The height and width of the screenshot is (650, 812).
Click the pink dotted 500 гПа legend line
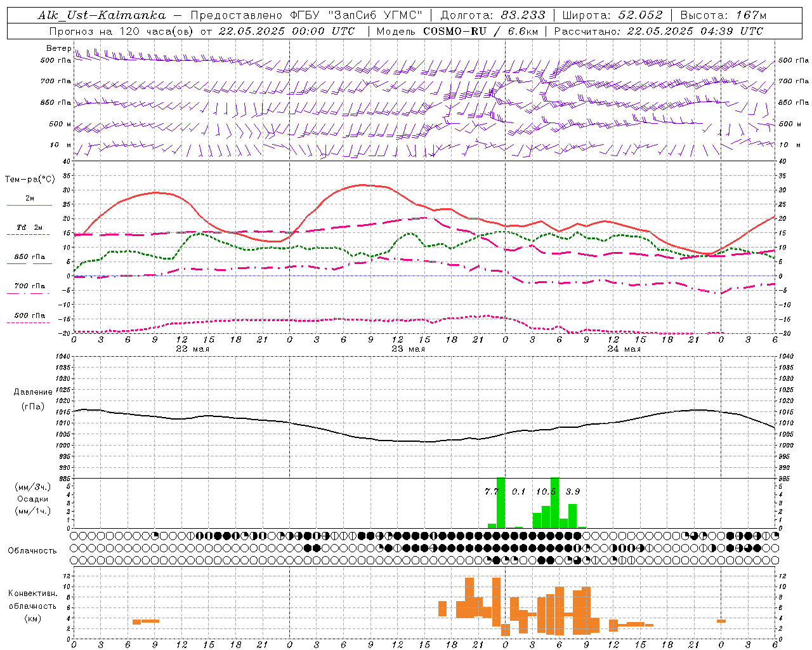tap(29, 322)
